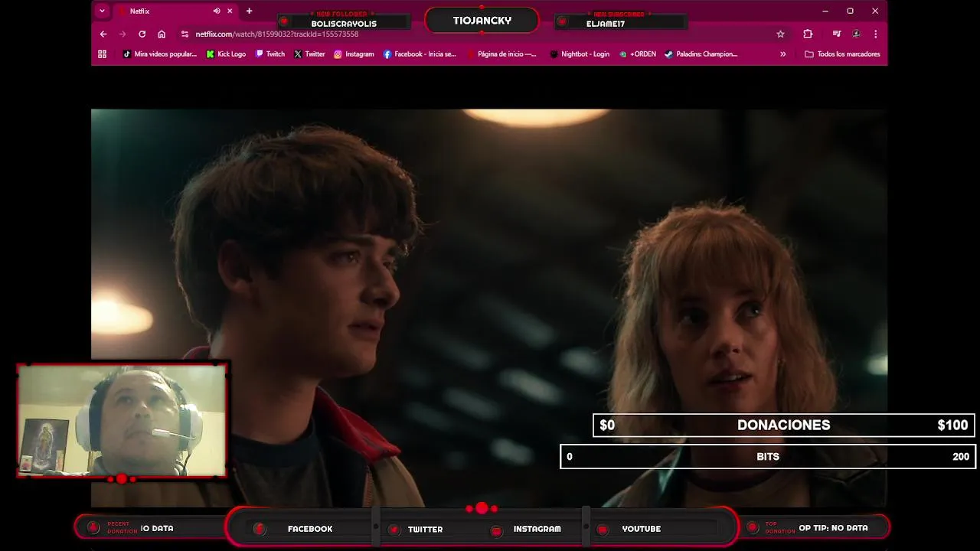The height and width of the screenshot is (551, 980).
Task: Open a new browser tab
Action: (x=249, y=11)
